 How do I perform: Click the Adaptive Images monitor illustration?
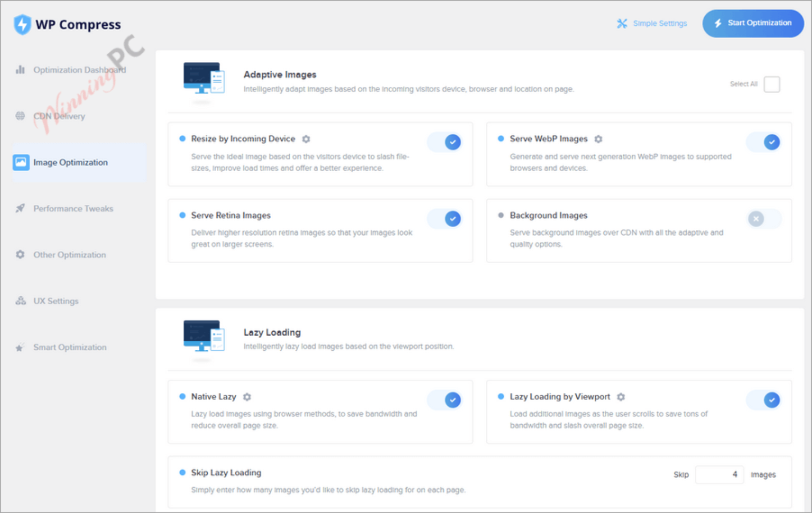pos(204,83)
